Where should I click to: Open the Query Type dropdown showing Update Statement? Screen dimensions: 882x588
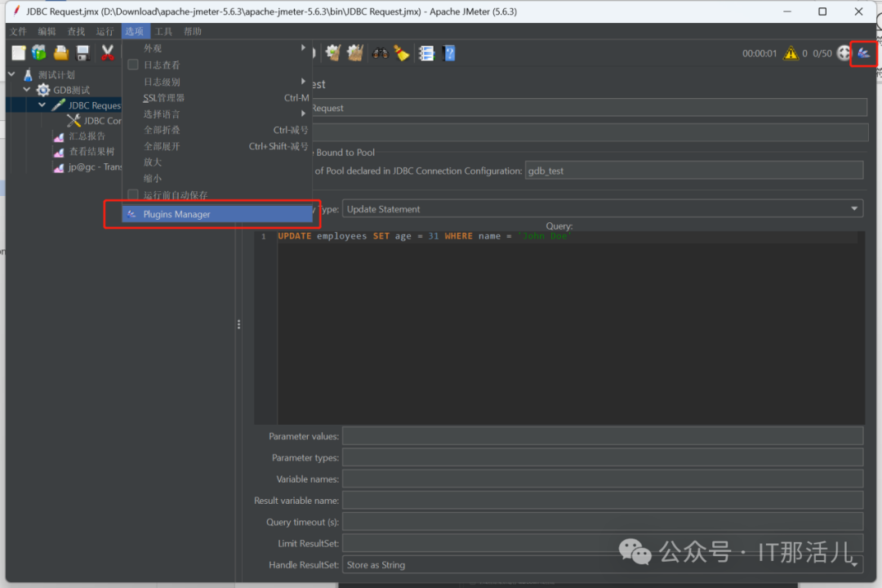pyautogui.click(x=603, y=209)
